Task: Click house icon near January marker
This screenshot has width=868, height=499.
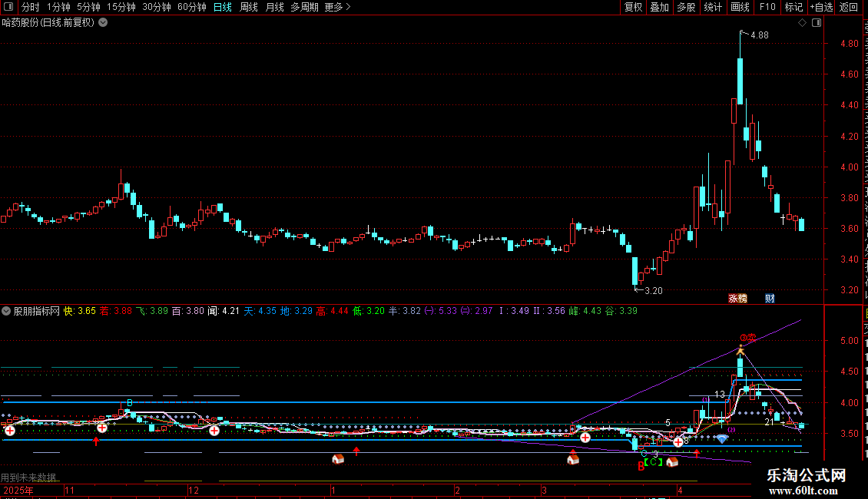Action: click(x=338, y=459)
